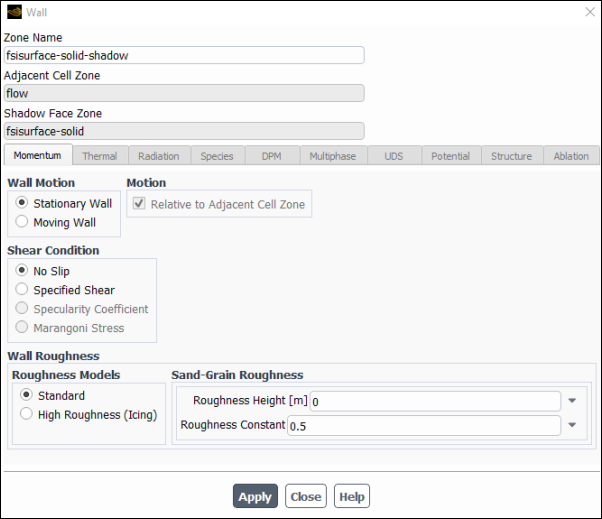The width and height of the screenshot is (602, 519).
Task: Close the Wall dialog with X
Action: click(x=590, y=12)
